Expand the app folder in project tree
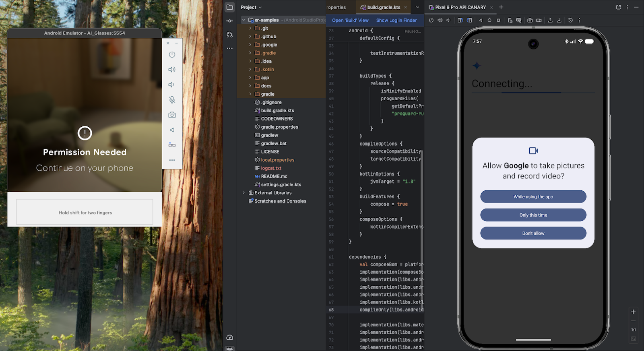The image size is (644, 351). point(250,78)
